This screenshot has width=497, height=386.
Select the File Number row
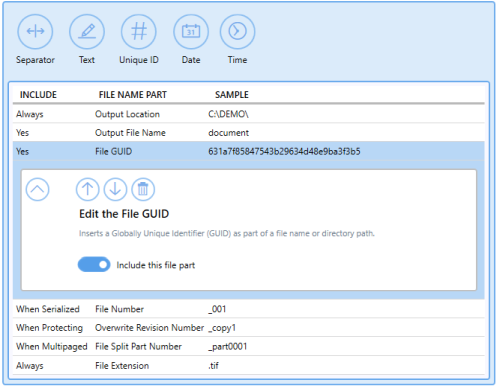pos(249,309)
